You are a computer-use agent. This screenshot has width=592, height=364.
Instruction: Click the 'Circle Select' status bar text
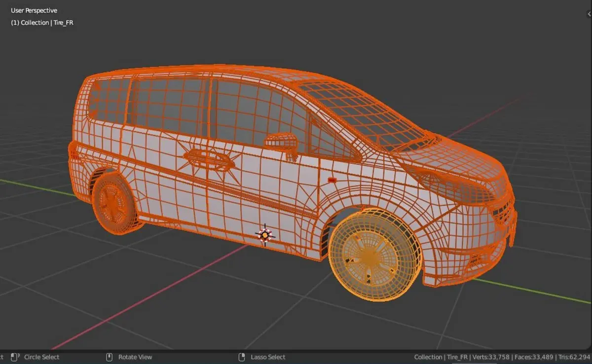click(x=41, y=357)
